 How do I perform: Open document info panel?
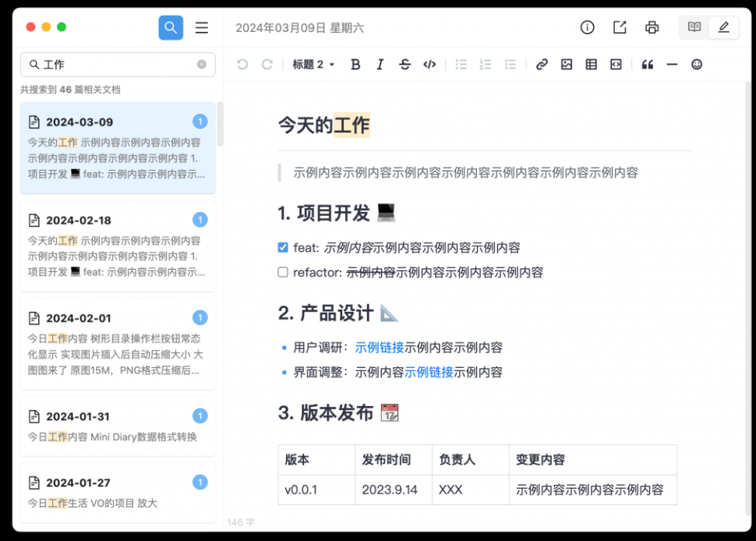click(x=587, y=27)
